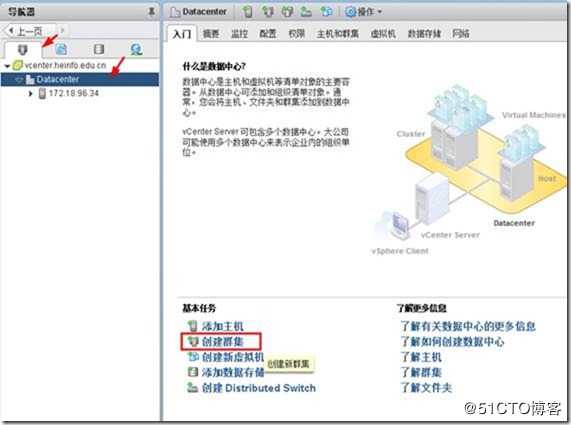Switch to the 监控 tab
Screen dimensions: 571x425
(x=239, y=34)
